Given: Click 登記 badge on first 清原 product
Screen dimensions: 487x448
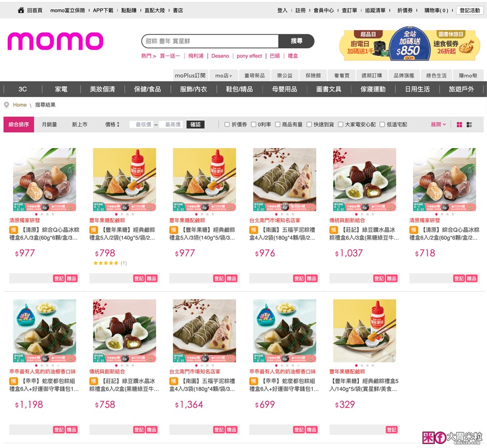Looking at the screenshot, I should (x=59, y=279).
